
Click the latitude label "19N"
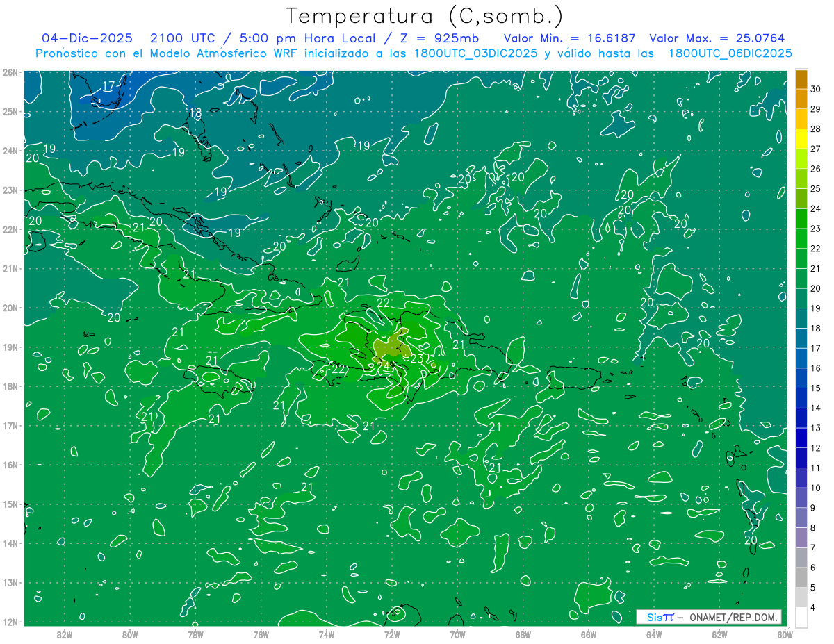pos(10,347)
